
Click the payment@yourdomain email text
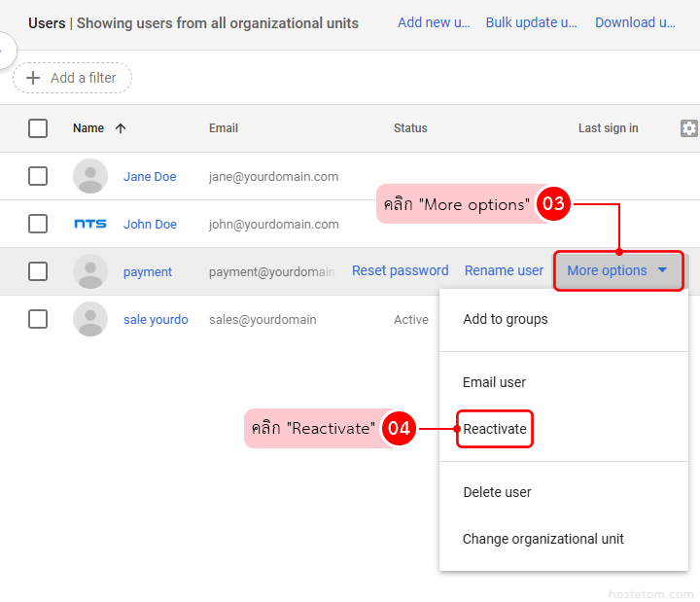[272, 272]
